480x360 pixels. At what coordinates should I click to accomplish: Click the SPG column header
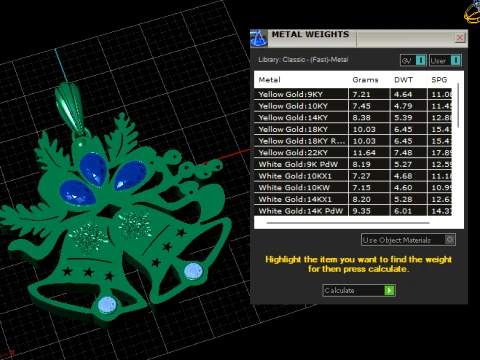coord(439,80)
